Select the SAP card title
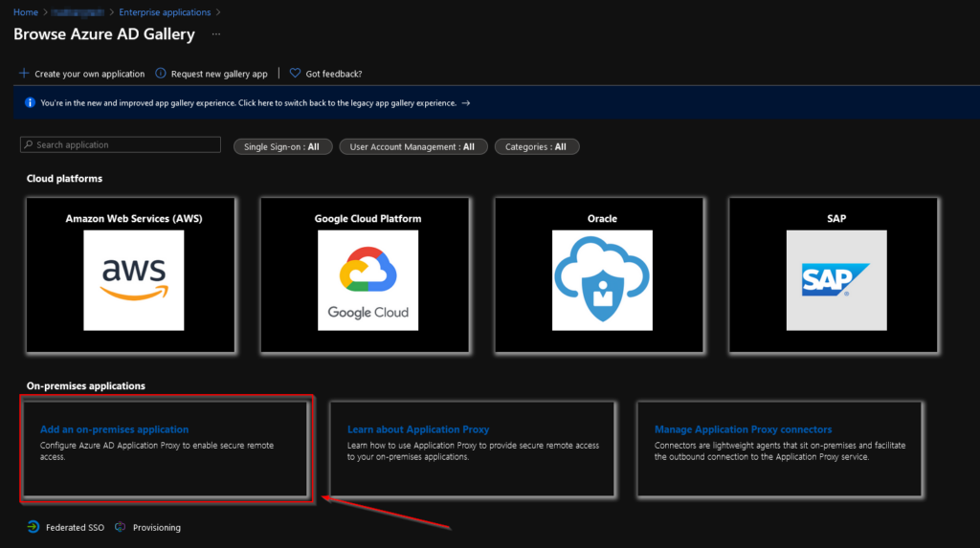Viewport: 980px width, 548px height. click(x=836, y=219)
